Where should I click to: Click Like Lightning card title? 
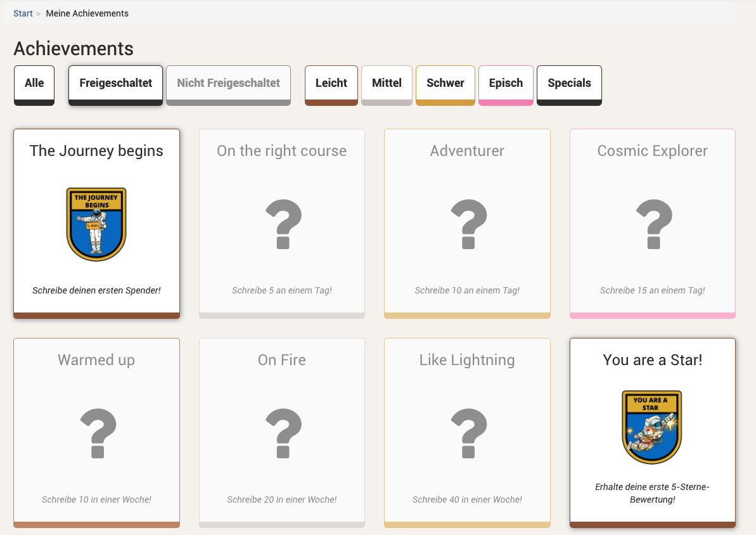click(467, 360)
